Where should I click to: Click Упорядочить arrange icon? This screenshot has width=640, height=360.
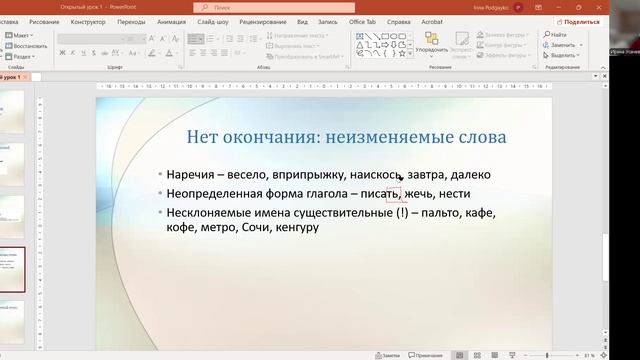(431, 39)
